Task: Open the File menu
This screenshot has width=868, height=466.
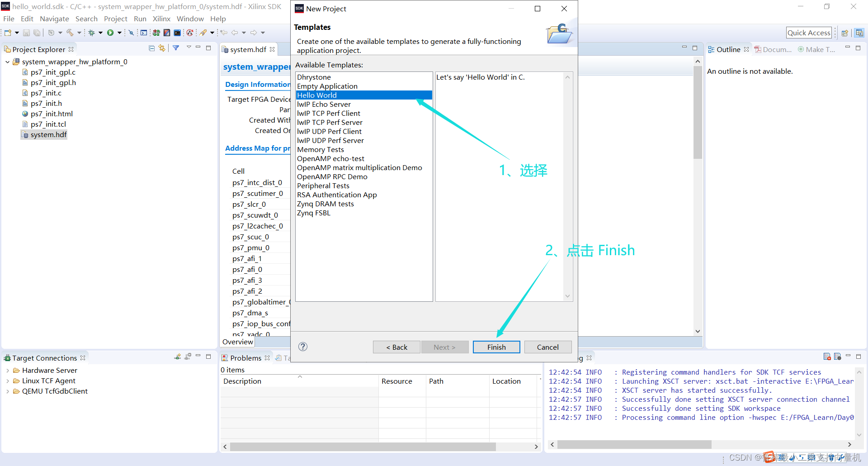Action: click(9, 19)
